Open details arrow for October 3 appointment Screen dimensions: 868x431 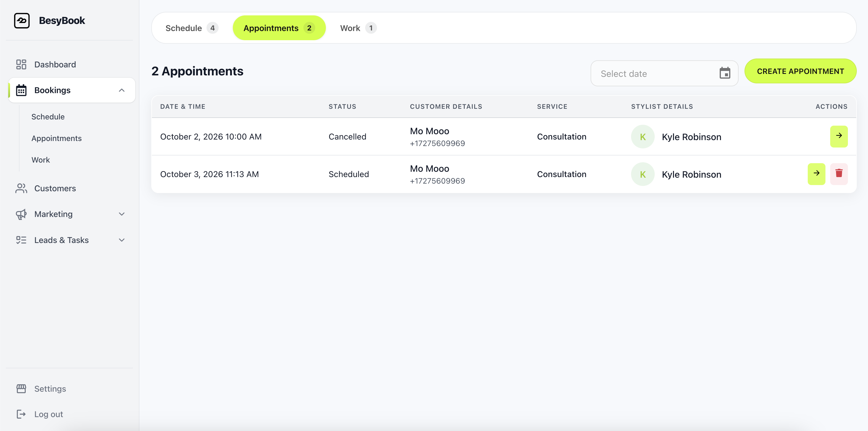(816, 174)
